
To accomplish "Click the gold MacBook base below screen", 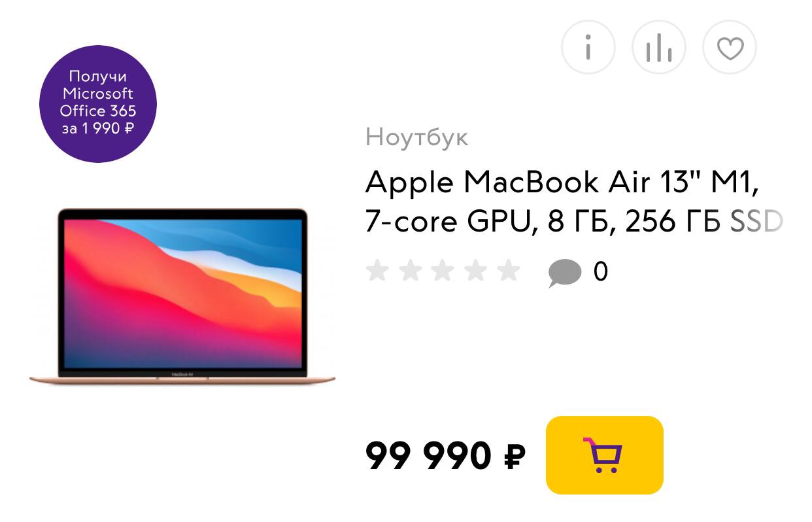I will coord(182,378).
